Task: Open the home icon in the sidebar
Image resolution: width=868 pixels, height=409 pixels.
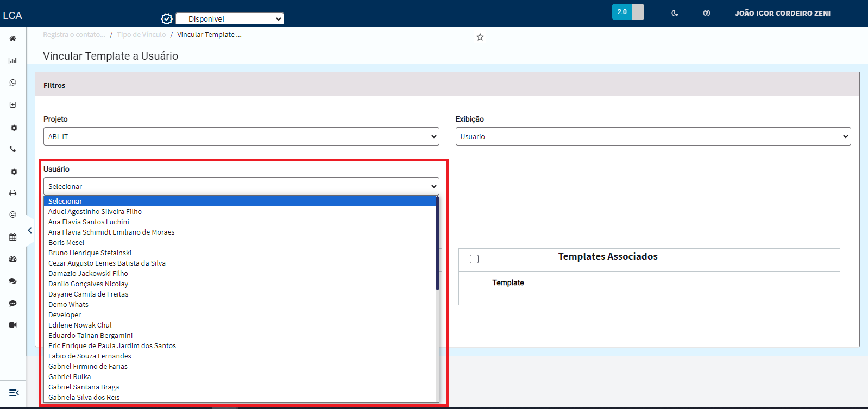Action: pyautogui.click(x=12, y=39)
